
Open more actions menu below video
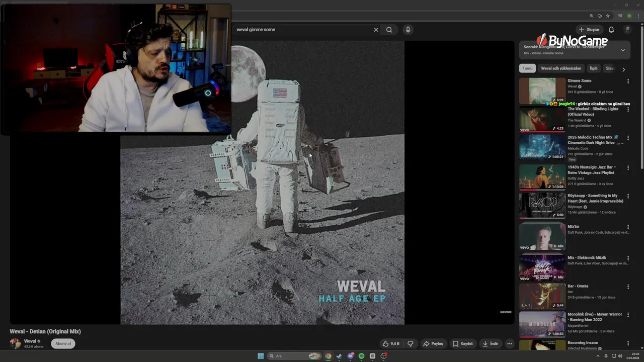tap(510, 344)
